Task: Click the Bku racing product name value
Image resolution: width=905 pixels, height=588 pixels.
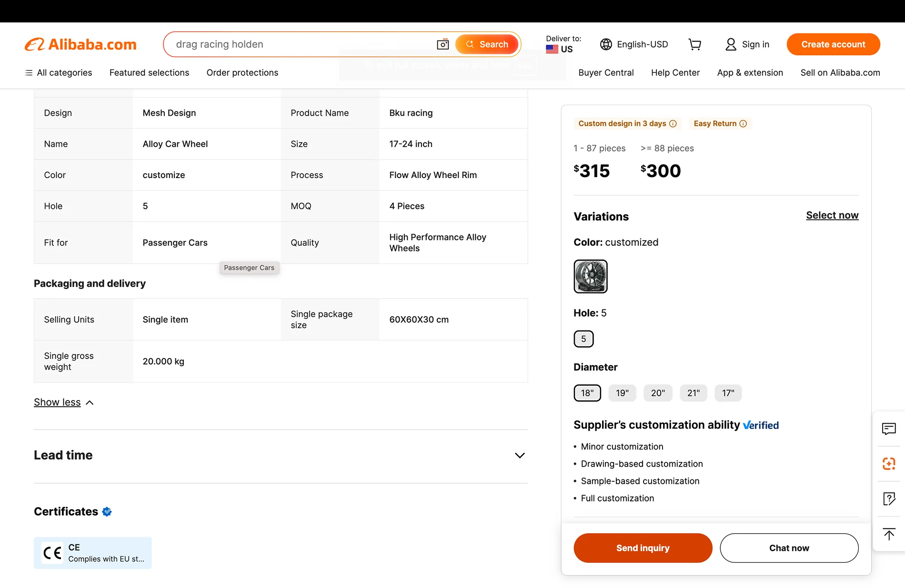Action: coord(411,113)
